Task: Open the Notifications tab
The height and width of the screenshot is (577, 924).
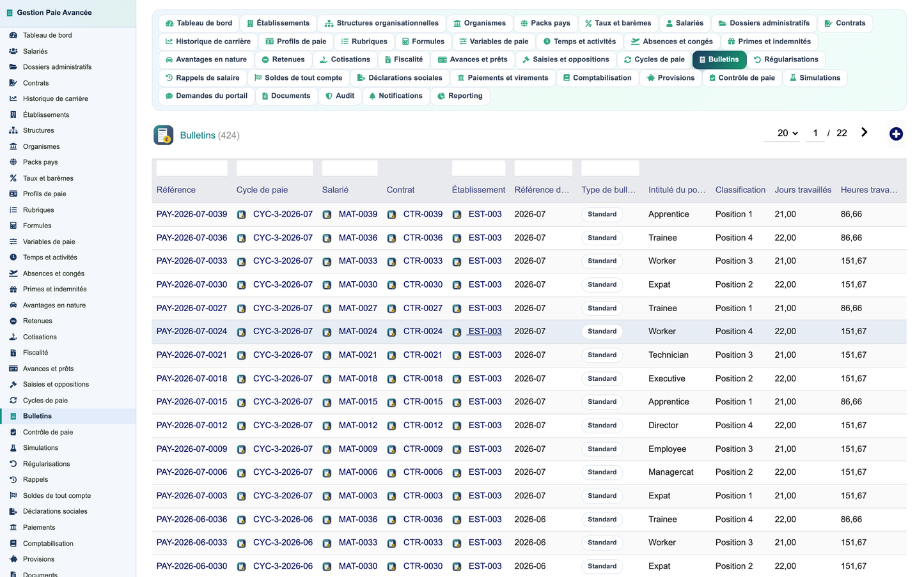Action: click(x=395, y=96)
